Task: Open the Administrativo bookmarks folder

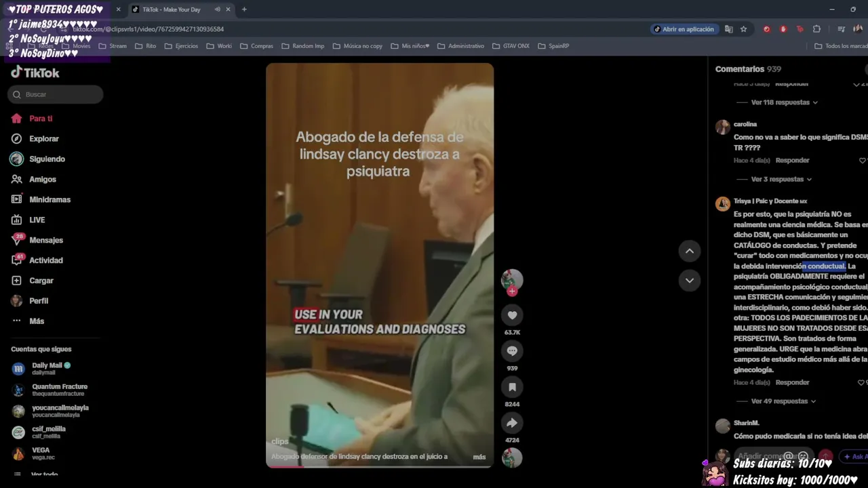Action: 460,46
